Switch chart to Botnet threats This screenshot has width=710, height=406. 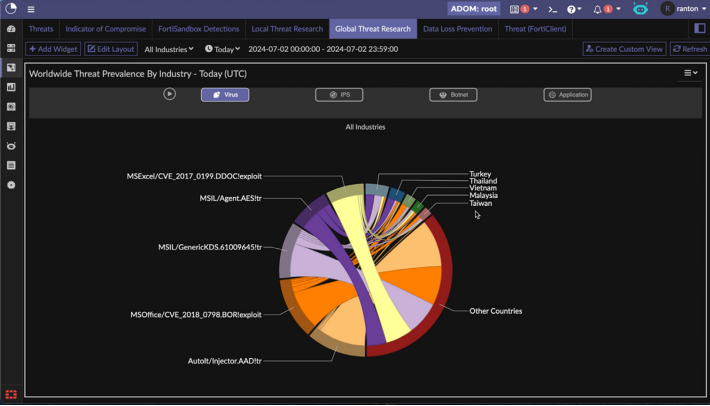[453, 95]
